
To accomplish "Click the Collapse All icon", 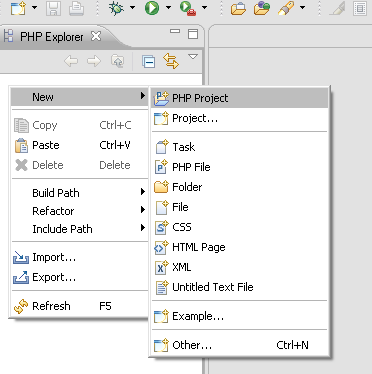I will coord(148,61).
